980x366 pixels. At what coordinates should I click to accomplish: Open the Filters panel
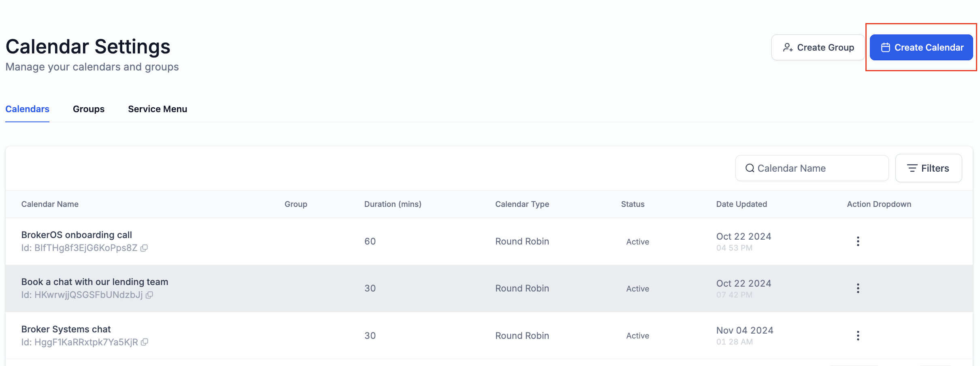click(929, 168)
